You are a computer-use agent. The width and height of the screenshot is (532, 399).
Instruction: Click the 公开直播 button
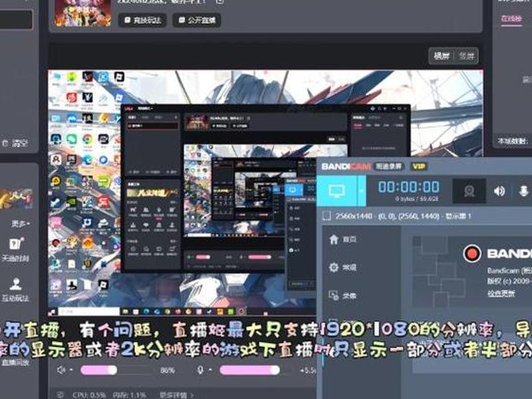pos(197,20)
